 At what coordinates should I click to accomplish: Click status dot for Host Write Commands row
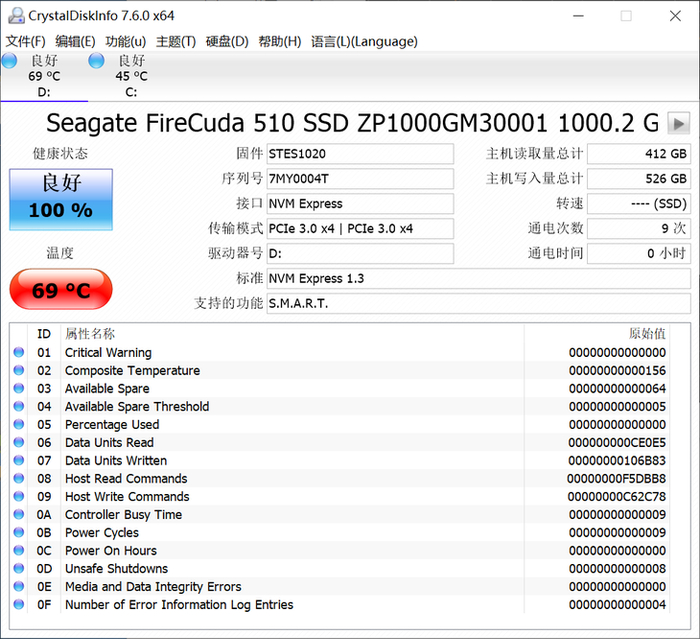(19, 496)
